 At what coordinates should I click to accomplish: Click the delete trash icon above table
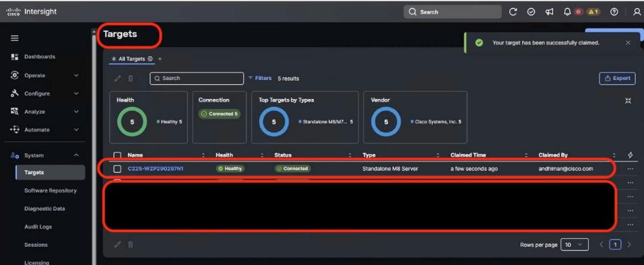pyautogui.click(x=130, y=78)
